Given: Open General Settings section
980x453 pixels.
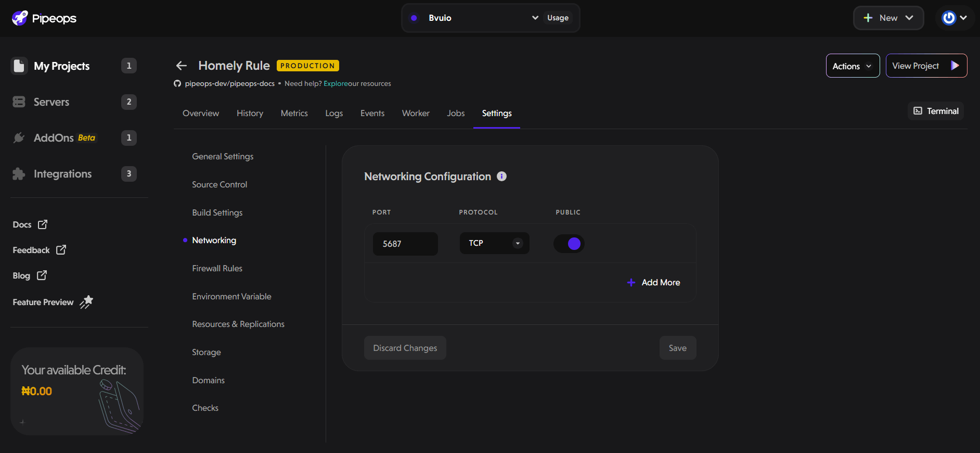Looking at the screenshot, I should 223,157.
